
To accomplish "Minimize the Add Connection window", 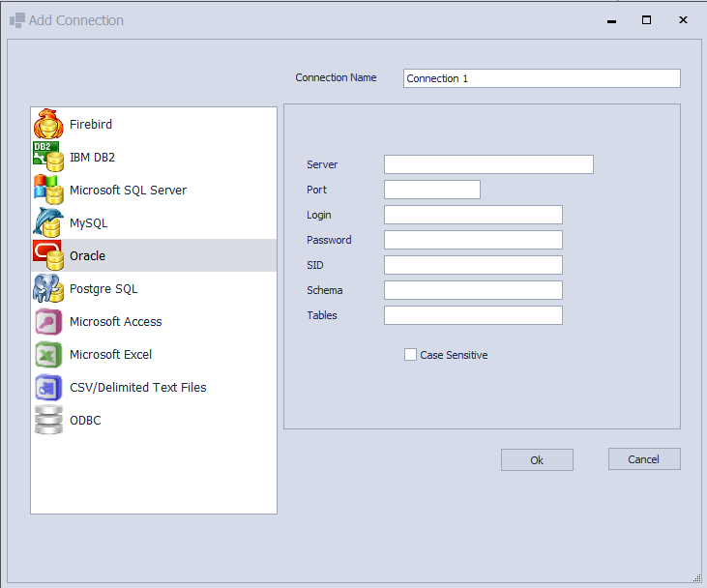I will click(x=611, y=20).
